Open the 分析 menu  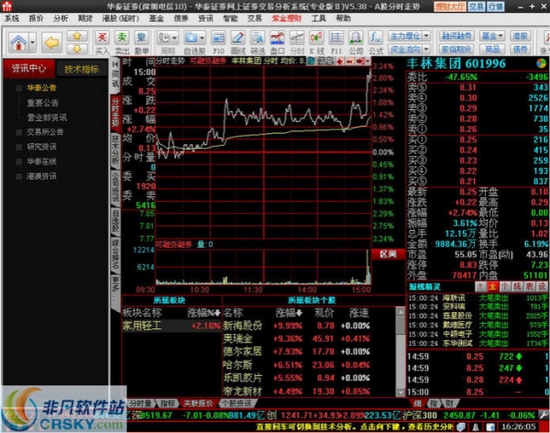click(61, 18)
